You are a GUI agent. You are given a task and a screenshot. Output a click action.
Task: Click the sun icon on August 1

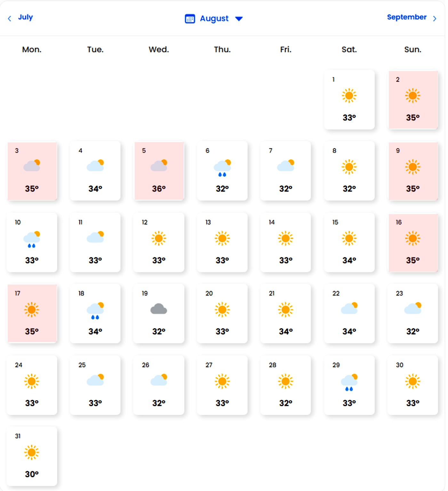click(349, 96)
